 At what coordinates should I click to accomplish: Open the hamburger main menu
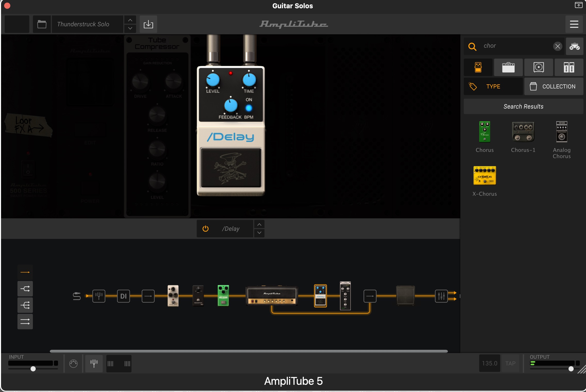click(574, 24)
